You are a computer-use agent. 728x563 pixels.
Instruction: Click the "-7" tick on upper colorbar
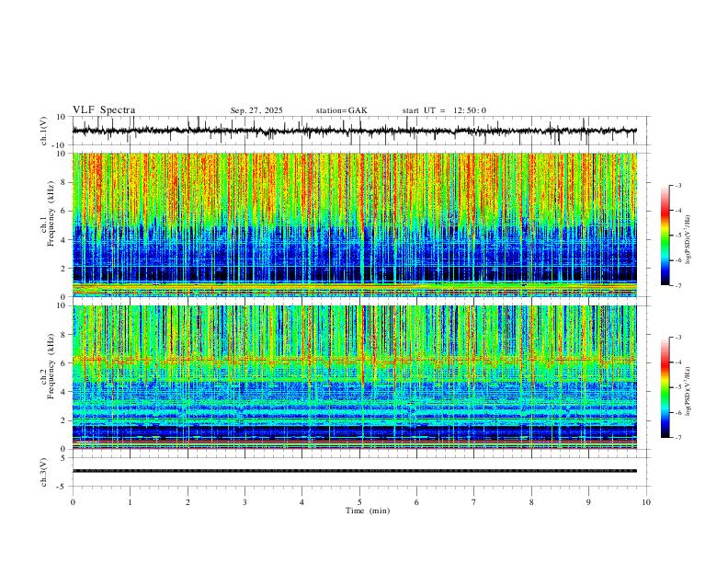678,285
